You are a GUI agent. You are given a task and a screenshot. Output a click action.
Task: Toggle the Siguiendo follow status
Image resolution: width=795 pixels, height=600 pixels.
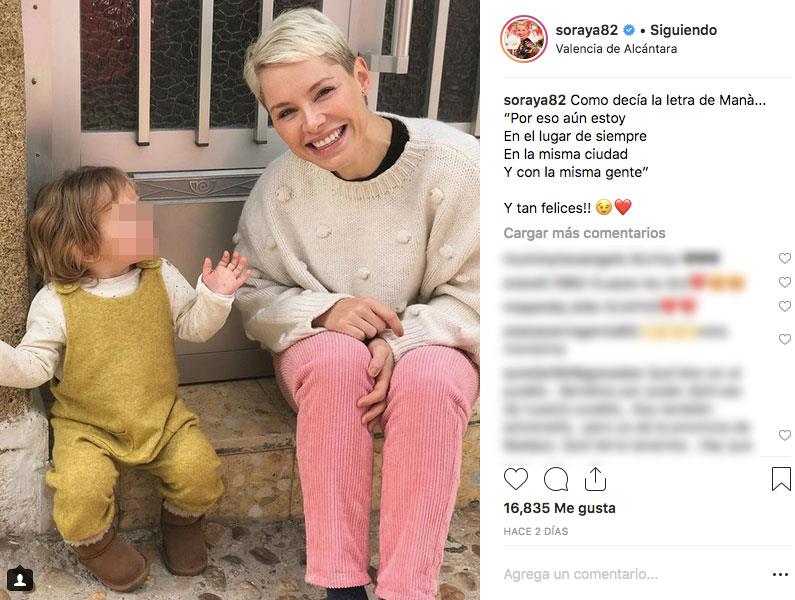(683, 30)
